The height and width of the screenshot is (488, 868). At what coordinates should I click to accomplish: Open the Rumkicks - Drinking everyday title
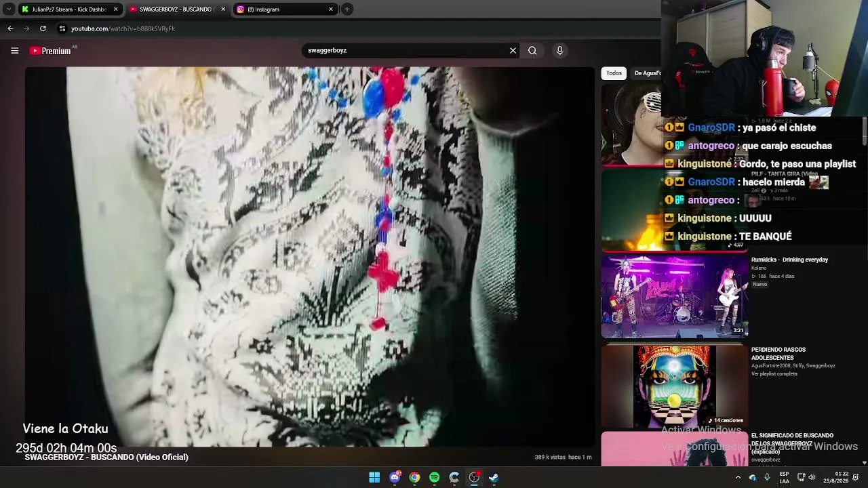pos(789,260)
